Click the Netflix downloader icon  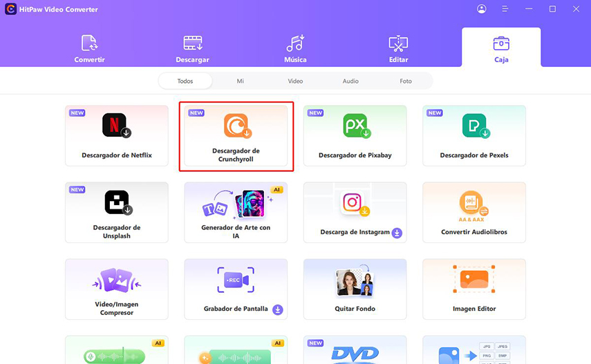click(x=116, y=126)
